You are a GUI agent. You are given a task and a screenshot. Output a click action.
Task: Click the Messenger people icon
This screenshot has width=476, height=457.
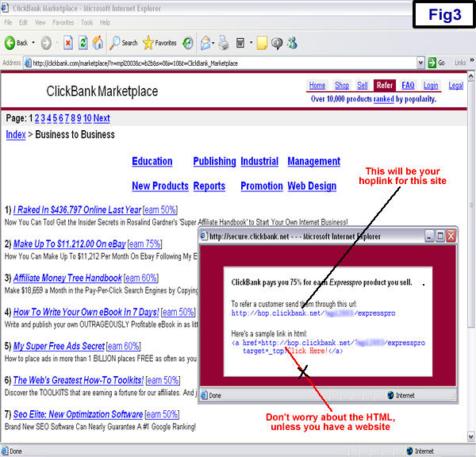(293, 43)
